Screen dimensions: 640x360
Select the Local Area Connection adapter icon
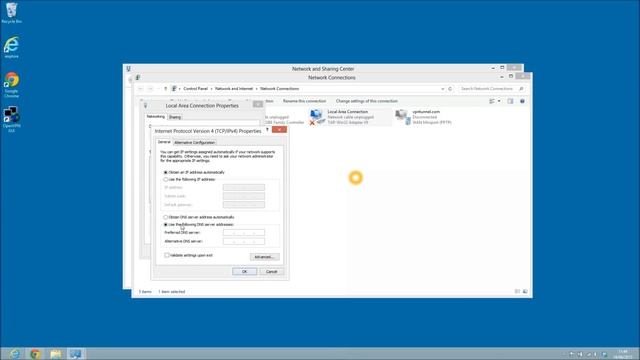point(316,116)
